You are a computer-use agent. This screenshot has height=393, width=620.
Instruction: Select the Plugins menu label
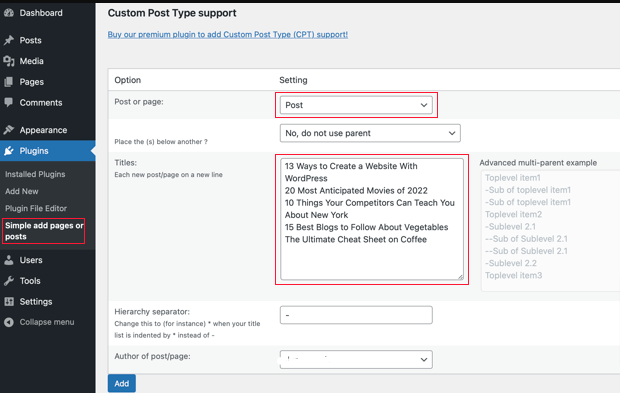(x=34, y=151)
